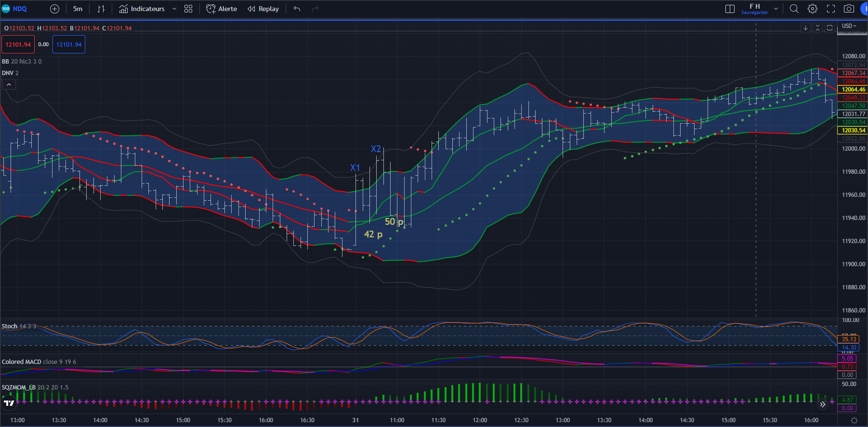Viewport: 868px width, 427px height.
Task: Click the TradingView logo watermark
Action: [x=9, y=403]
